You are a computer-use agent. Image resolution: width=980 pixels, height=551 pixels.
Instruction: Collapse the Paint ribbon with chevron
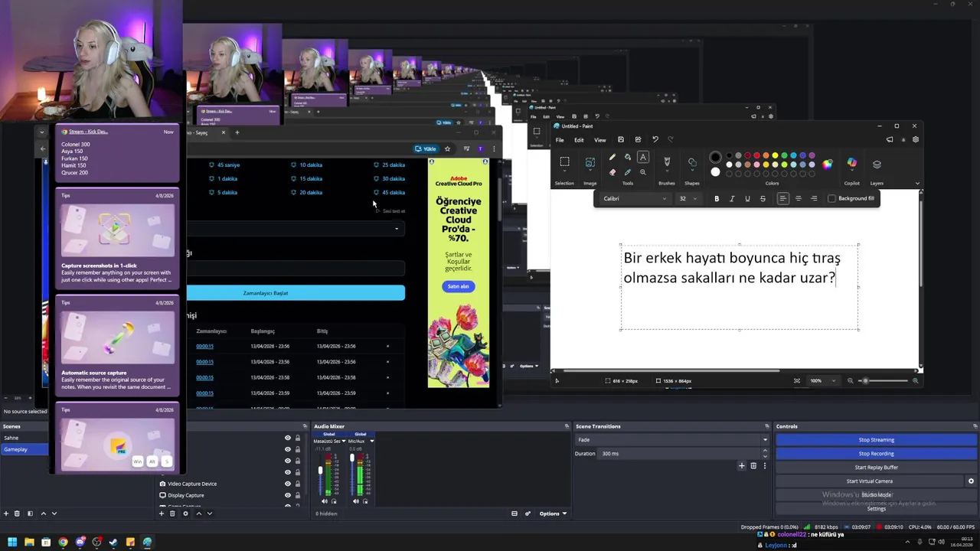point(917,184)
